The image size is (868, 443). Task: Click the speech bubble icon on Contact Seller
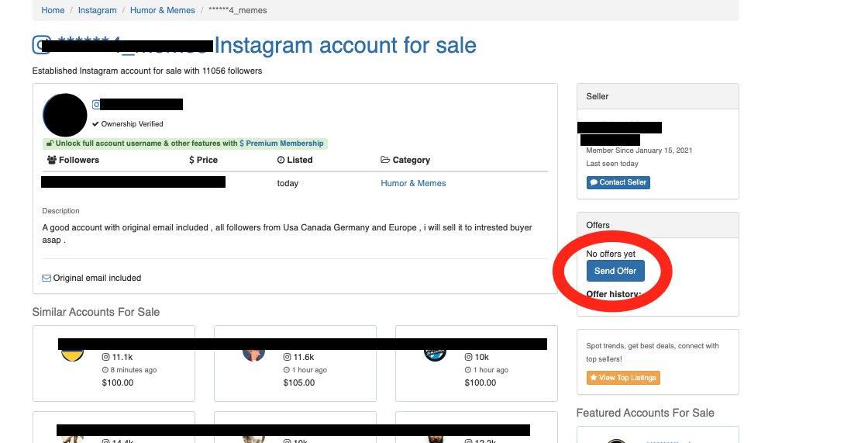point(594,182)
